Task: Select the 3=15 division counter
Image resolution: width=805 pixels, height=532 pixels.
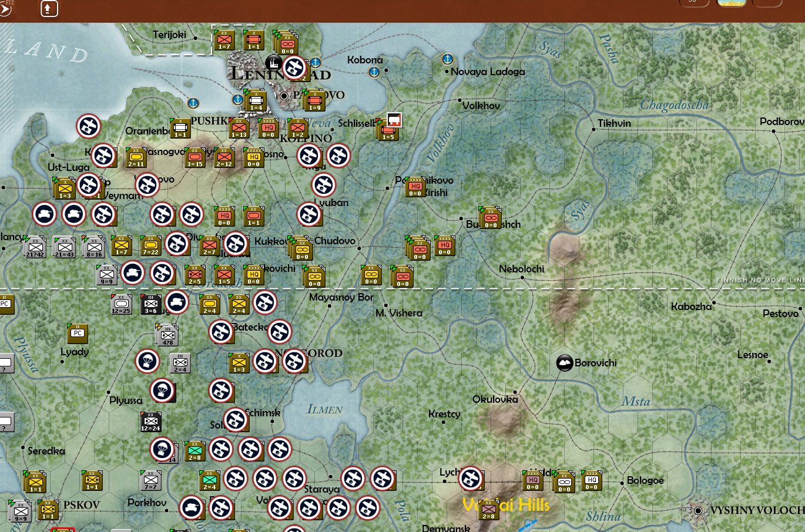Action: coord(194,158)
